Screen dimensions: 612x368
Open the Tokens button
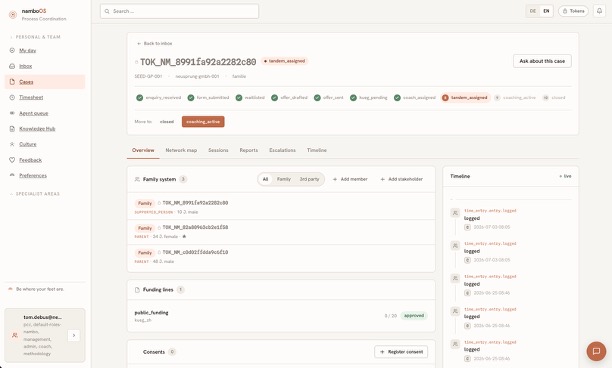click(x=573, y=11)
